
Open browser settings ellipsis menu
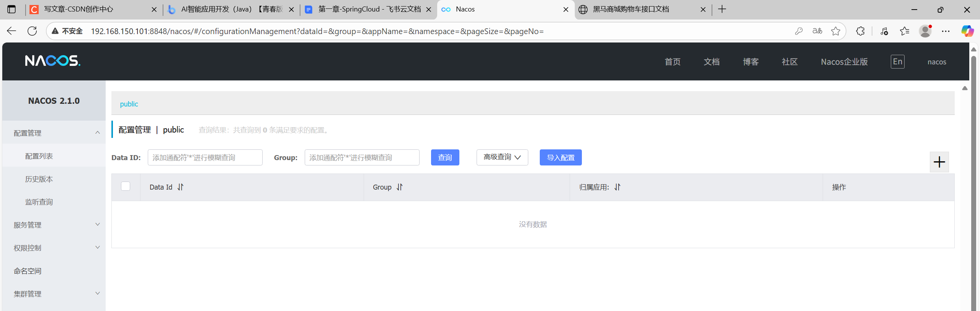946,31
